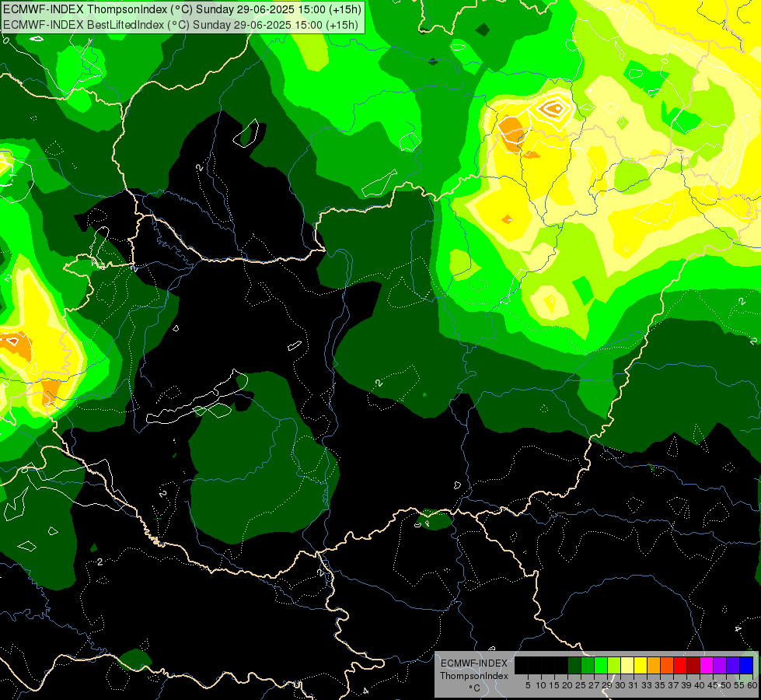Viewport: 761px width, 700px height.
Task: Click the legend title ECMWF-INDEX
Action: pos(474,663)
